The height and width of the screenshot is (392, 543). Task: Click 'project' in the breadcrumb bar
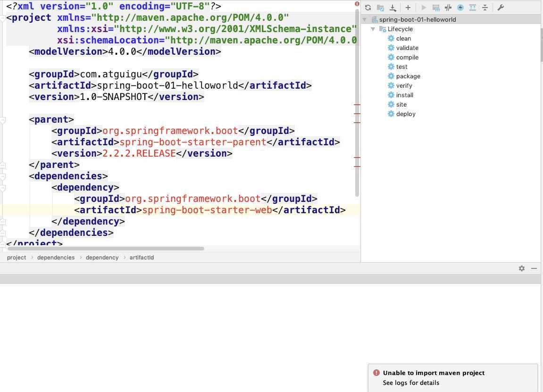point(17,258)
